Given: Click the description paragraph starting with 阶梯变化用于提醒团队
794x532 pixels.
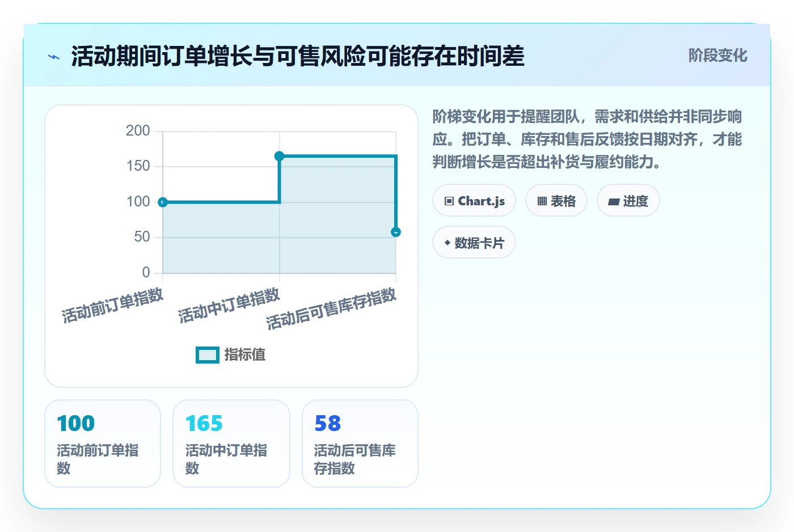Looking at the screenshot, I should click(x=588, y=140).
